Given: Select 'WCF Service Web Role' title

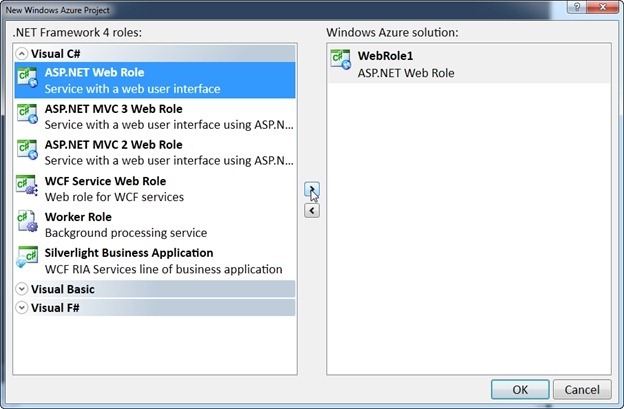Looking at the screenshot, I should (105, 181).
